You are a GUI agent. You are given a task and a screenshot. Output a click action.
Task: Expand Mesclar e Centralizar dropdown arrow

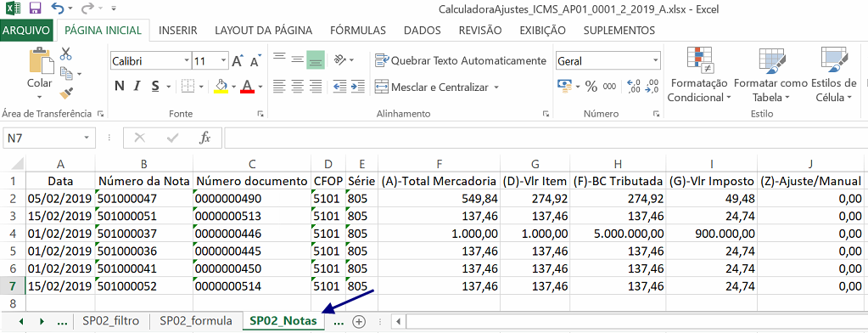point(496,87)
